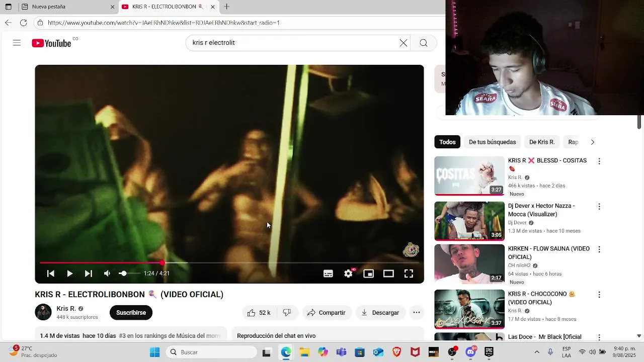
Task: Switch to the Nueva pestaña browser tab
Action: click(68, 7)
